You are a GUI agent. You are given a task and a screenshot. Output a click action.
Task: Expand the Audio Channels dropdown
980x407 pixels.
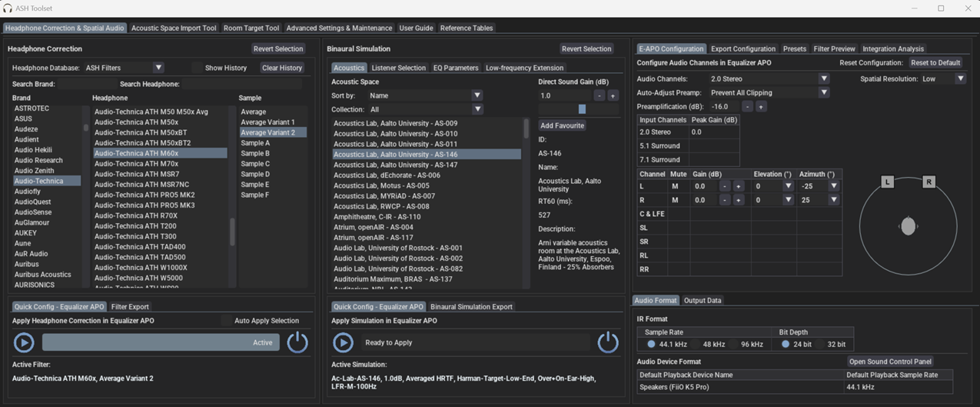tap(823, 78)
